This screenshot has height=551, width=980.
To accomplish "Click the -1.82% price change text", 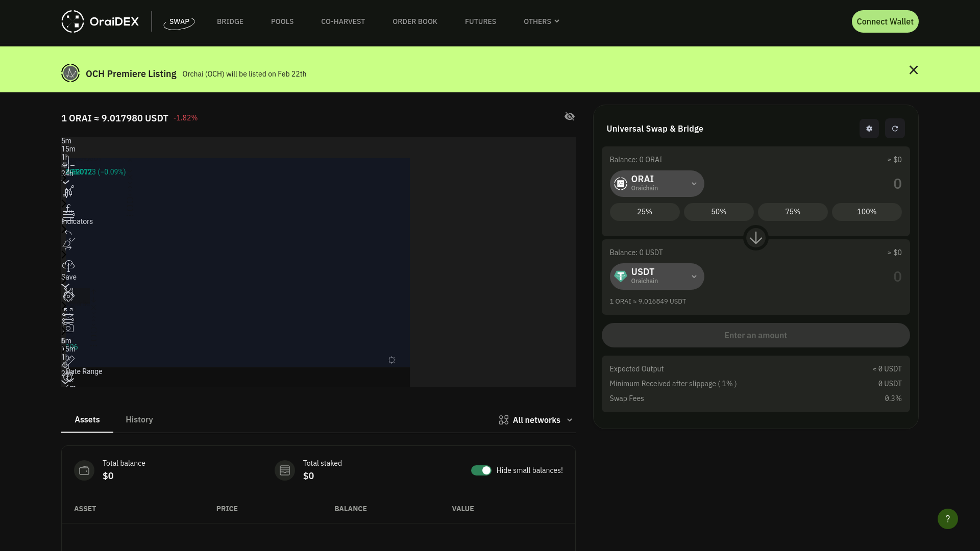I will point(185,118).
